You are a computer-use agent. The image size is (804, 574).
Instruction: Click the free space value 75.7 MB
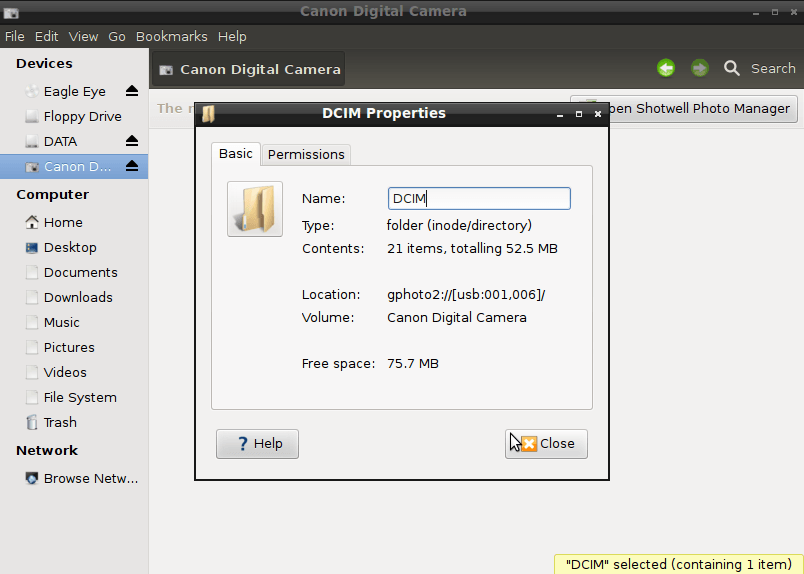coord(413,364)
